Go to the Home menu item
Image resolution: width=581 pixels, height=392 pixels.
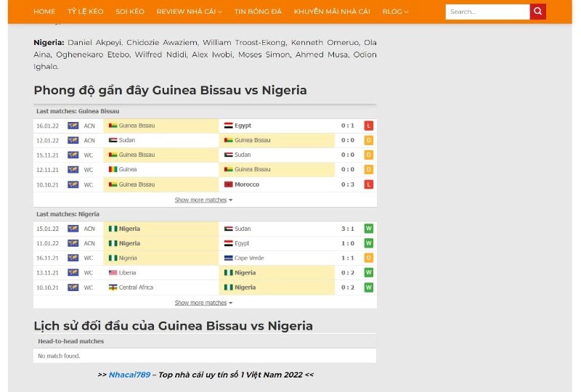click(44, 12)
